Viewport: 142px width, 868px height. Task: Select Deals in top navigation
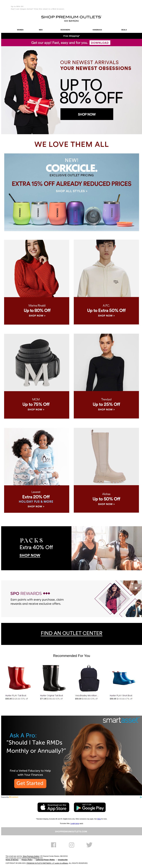[124, 30]
